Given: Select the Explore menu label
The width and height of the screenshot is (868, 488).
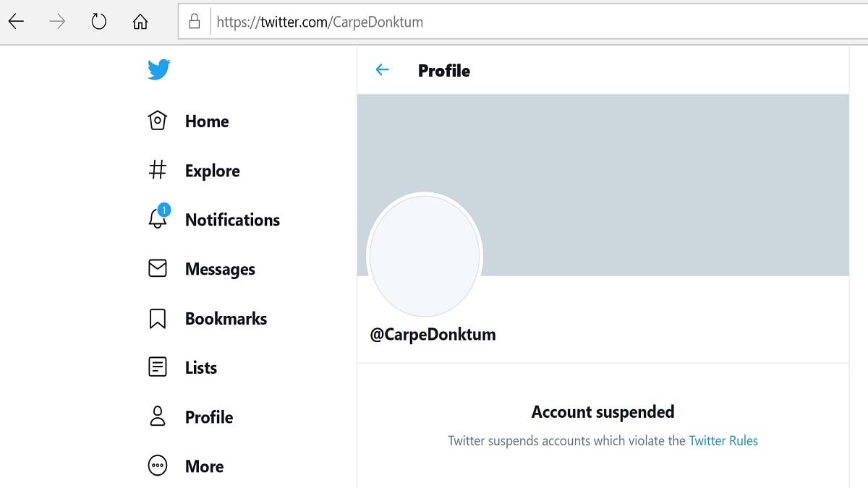Looking at the screenshot, I should 213,171.
